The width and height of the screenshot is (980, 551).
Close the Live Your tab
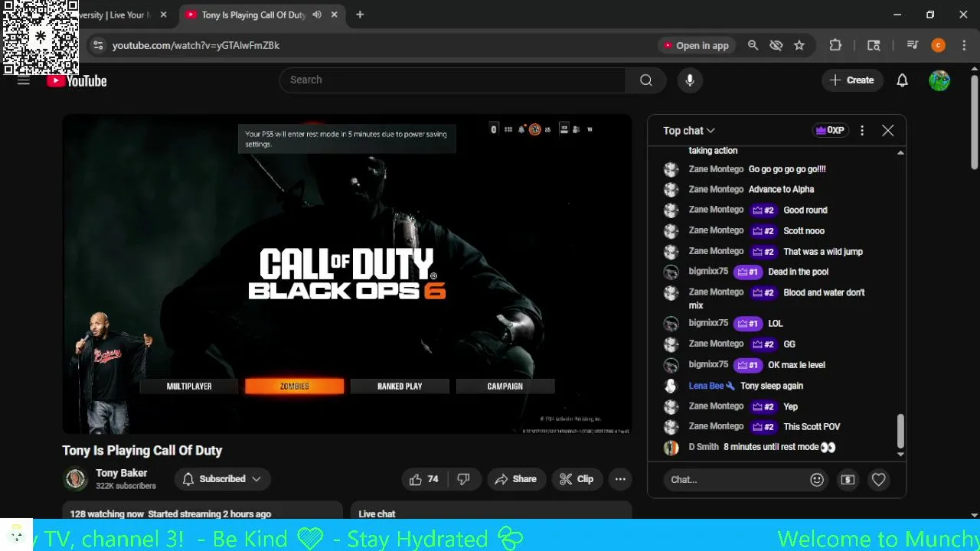[163, 15]
